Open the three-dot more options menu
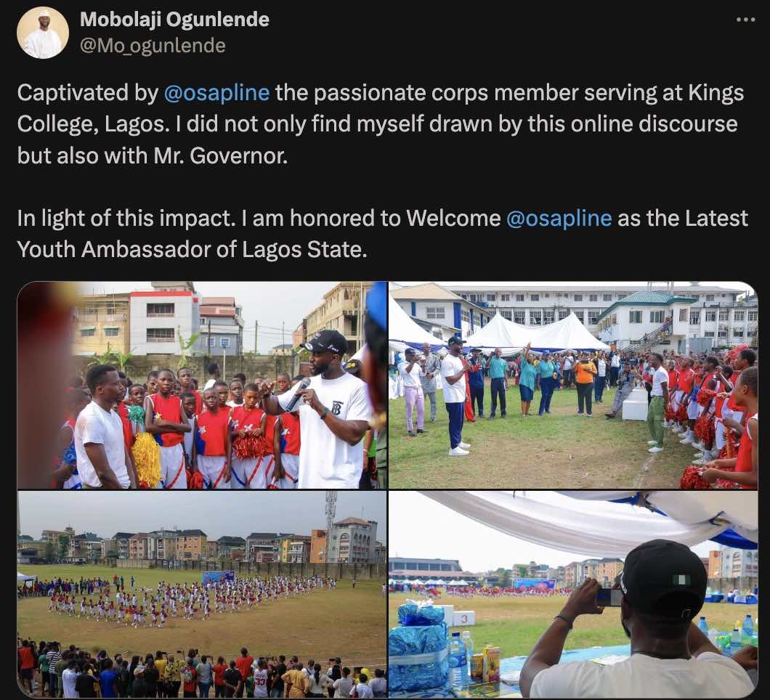 (745, 20)
